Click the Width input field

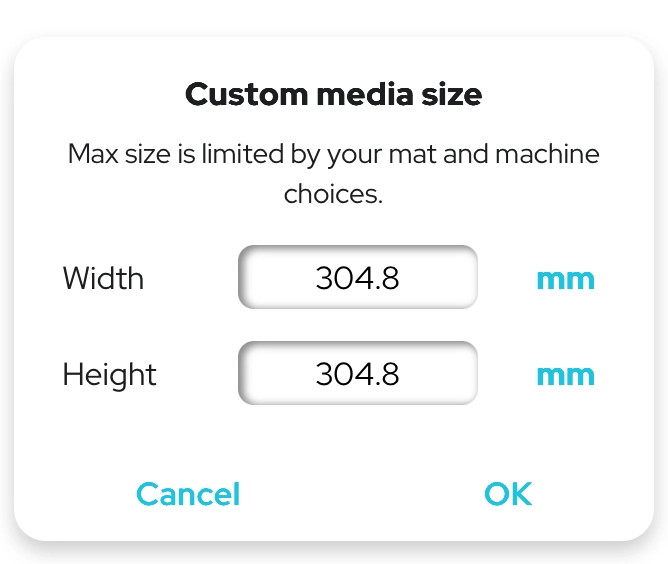pyautogui.click(x=357, y=278)
